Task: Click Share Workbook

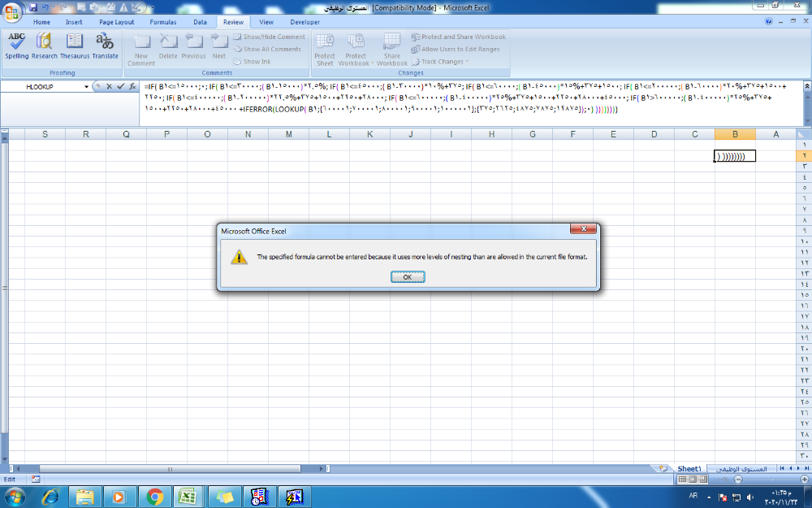Action: pos(392,50)
